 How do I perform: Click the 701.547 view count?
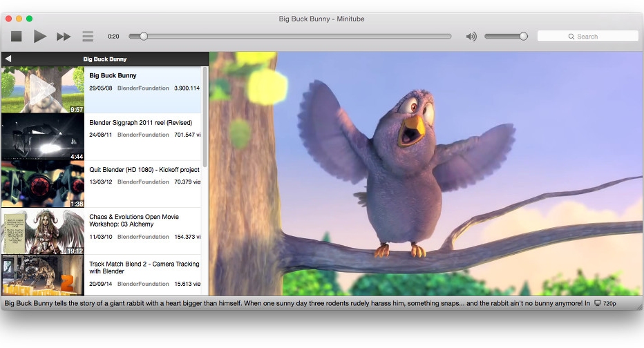pos(187,135)
